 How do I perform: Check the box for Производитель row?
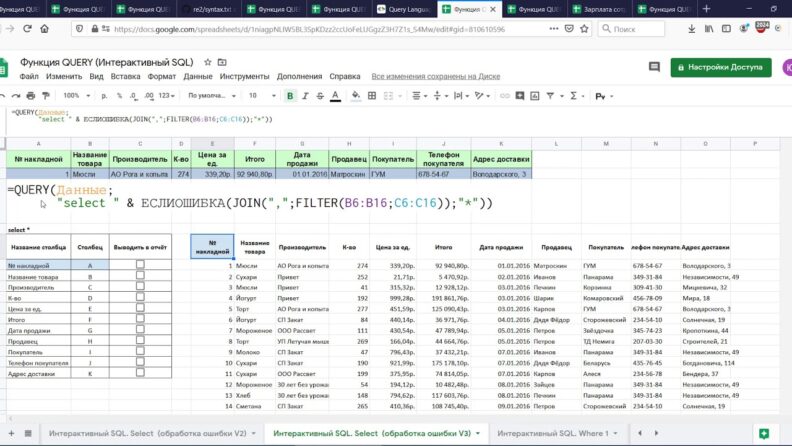coord(140,286)
